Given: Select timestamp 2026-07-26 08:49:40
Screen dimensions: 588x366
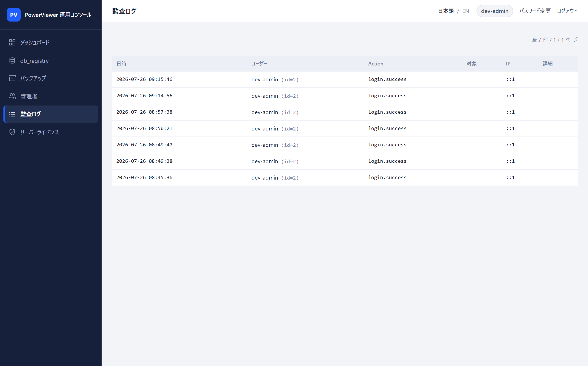Looking at the screenshot, I should click(x=144, y=145).
